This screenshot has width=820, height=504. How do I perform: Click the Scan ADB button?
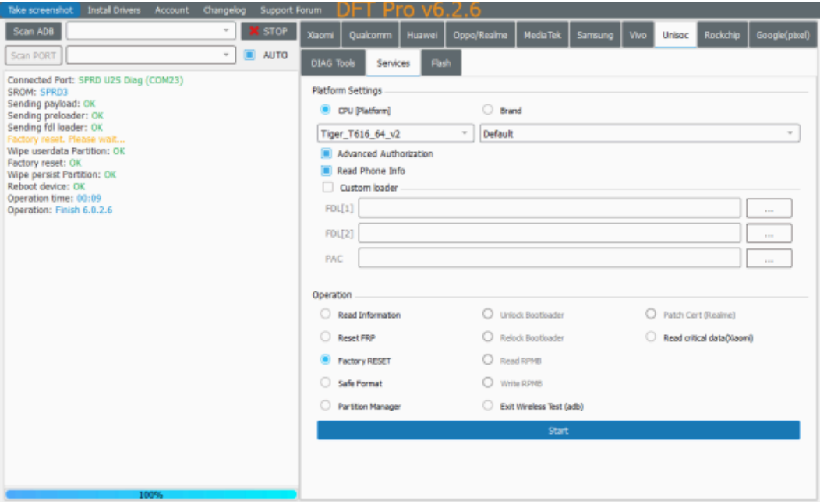(x=34, y=31)
